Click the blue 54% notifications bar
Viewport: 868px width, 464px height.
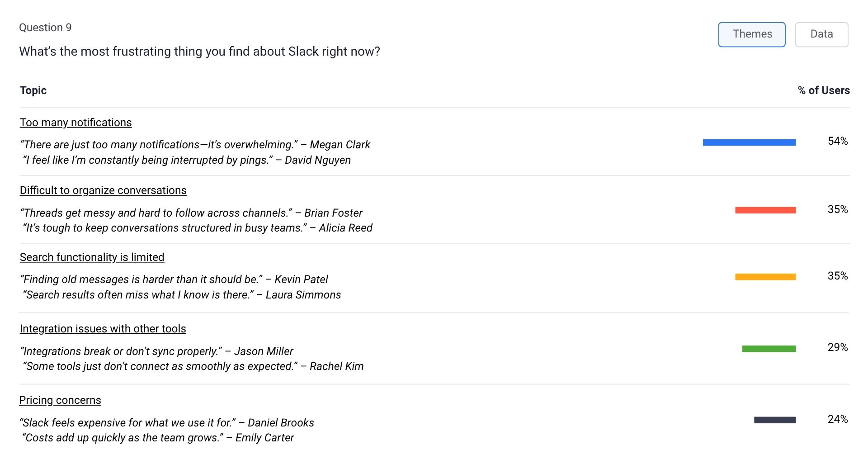coord(749,142)
